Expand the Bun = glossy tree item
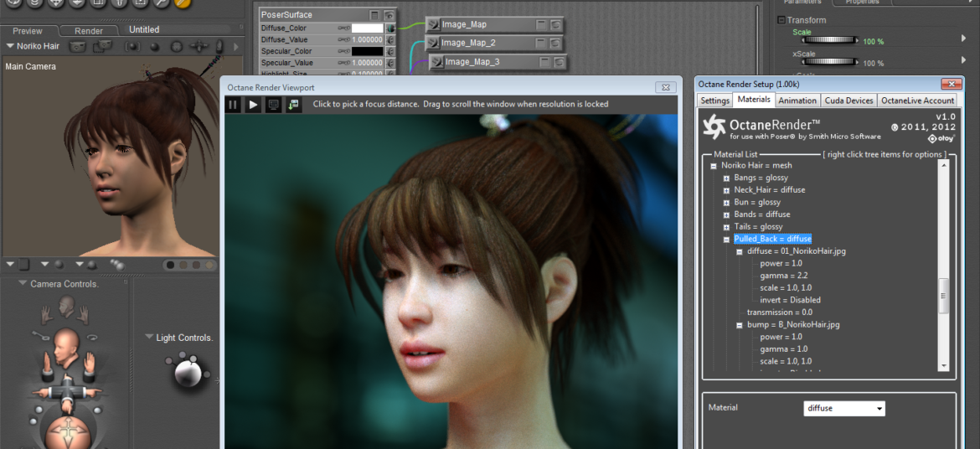This screenshot has width=980, height=449. [726, 202]
